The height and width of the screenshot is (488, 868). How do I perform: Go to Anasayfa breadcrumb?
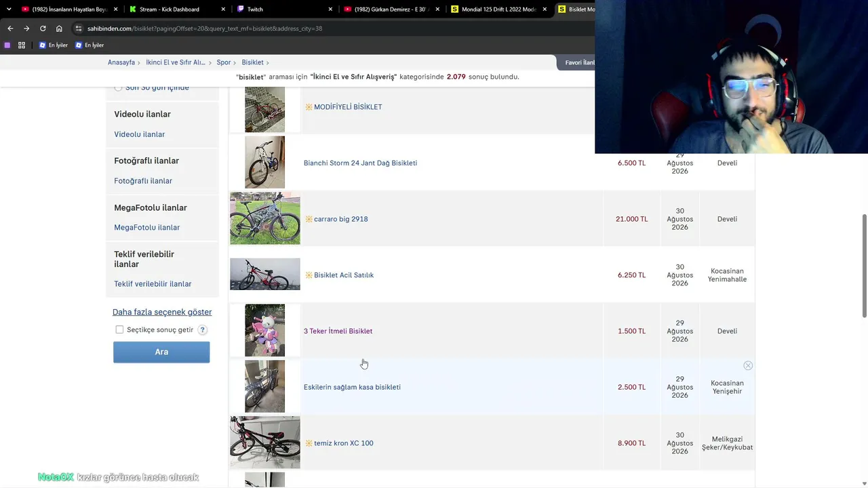(121, 62)
